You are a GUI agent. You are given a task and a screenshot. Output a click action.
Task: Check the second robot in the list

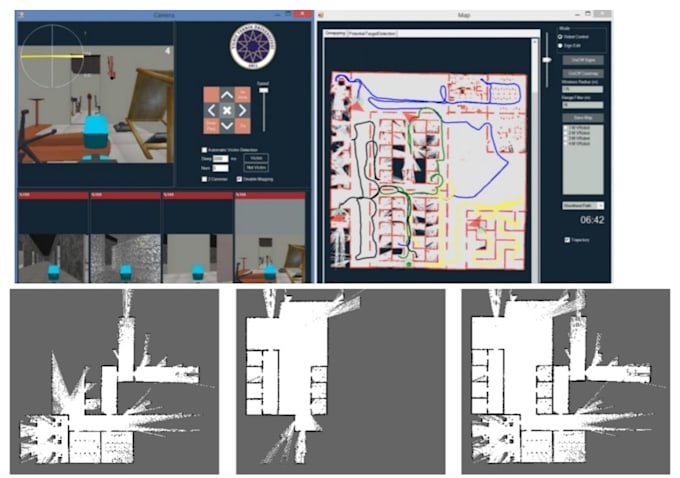pyautogui.click(x=566, y=133)
